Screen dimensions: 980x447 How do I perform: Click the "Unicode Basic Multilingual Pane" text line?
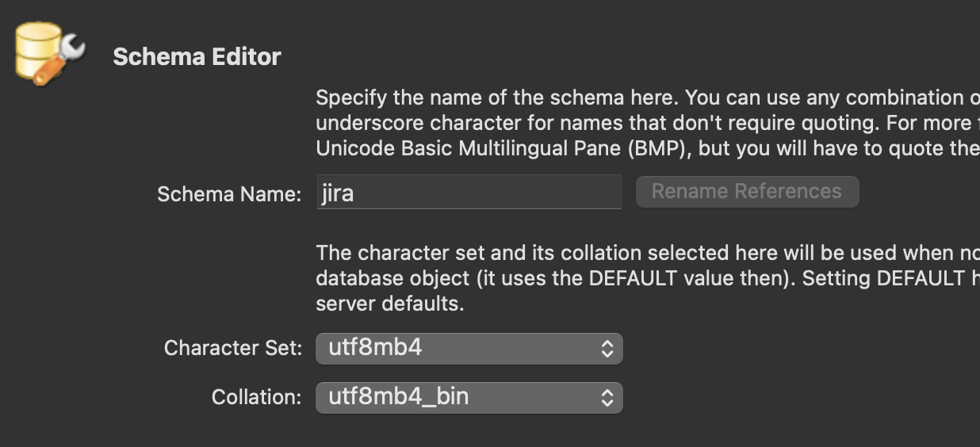coord(648,148)
